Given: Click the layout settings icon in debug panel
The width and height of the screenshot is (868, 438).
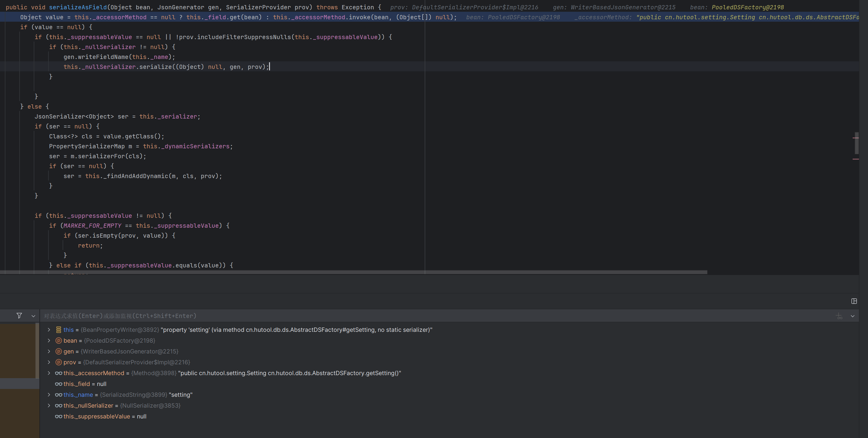Looking at the screenshot, I should (854, 301).
